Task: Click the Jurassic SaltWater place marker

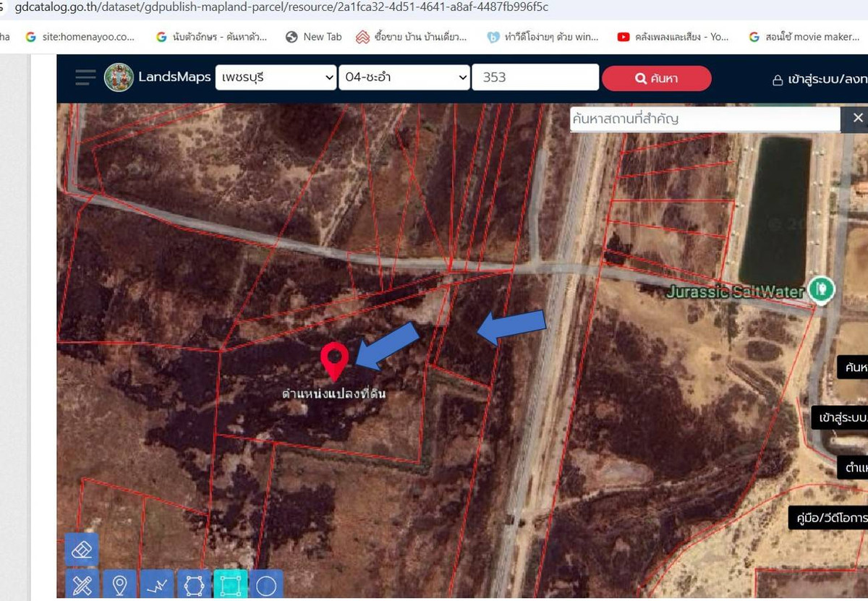Action: (820, 290)
